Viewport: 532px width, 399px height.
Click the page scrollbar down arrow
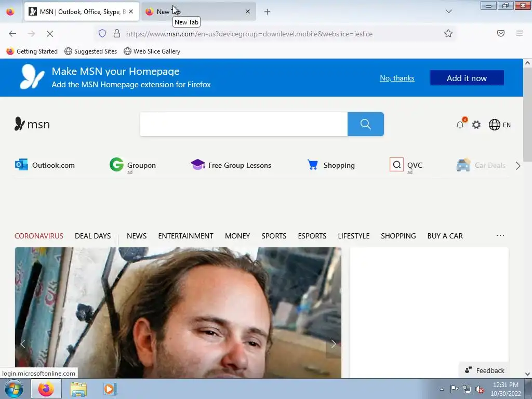coord(527,374)
